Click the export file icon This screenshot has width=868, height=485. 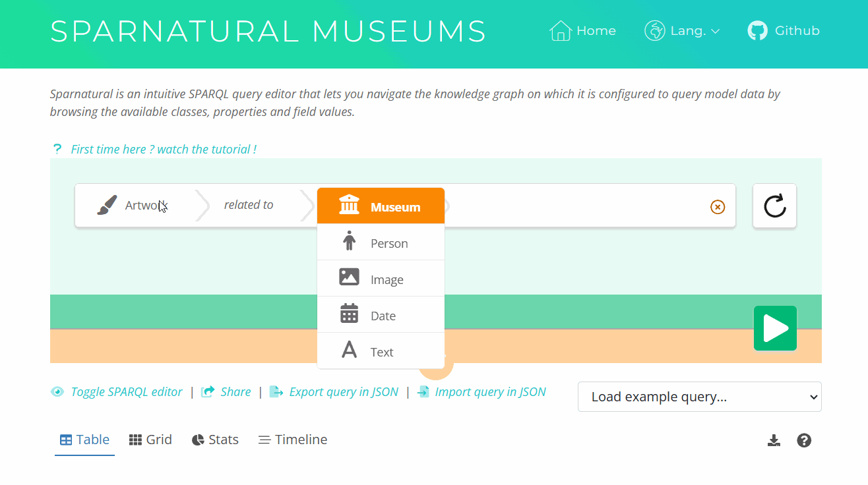pyautogui.click(x=276, y=392)
